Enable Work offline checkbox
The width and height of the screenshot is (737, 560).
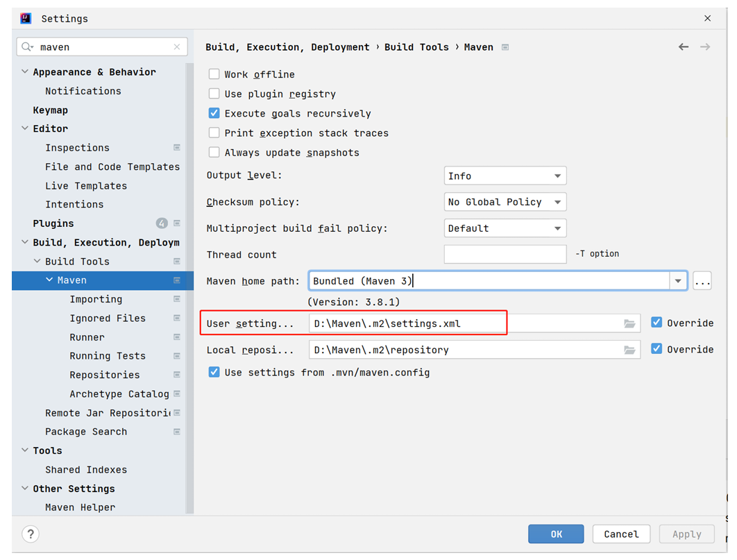click(214, 74)
